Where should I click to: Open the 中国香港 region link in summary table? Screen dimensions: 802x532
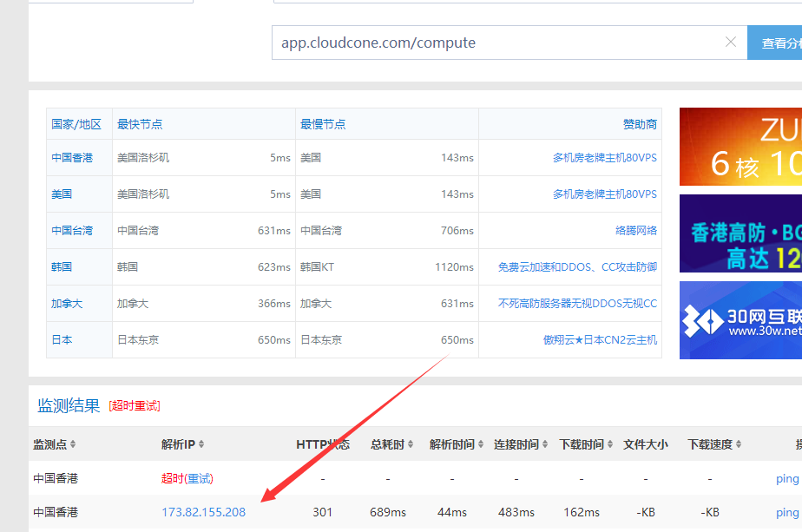72,158
